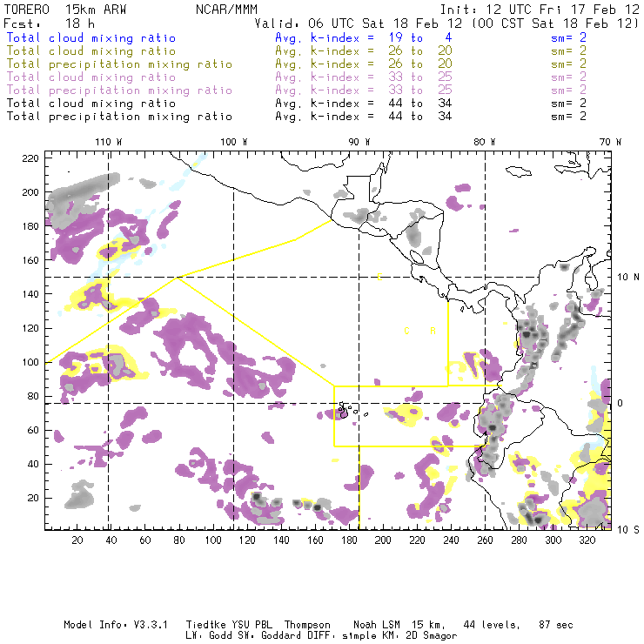Screen dimensions: 644x644
Task: Select the yellow 'C' marker on the map
Action: (x=406, y=331)
